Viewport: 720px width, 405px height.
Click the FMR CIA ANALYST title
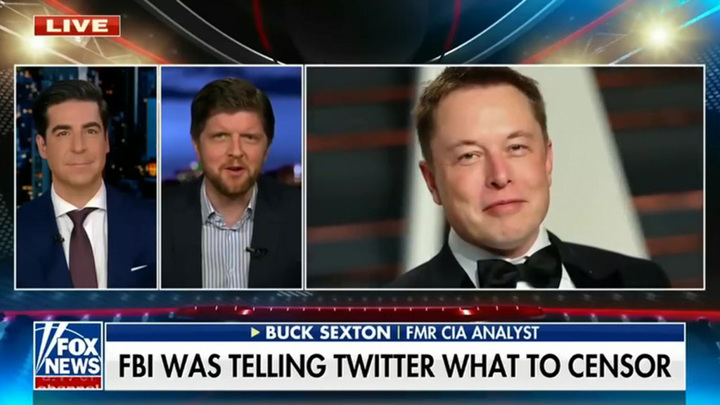pos(472,332)
